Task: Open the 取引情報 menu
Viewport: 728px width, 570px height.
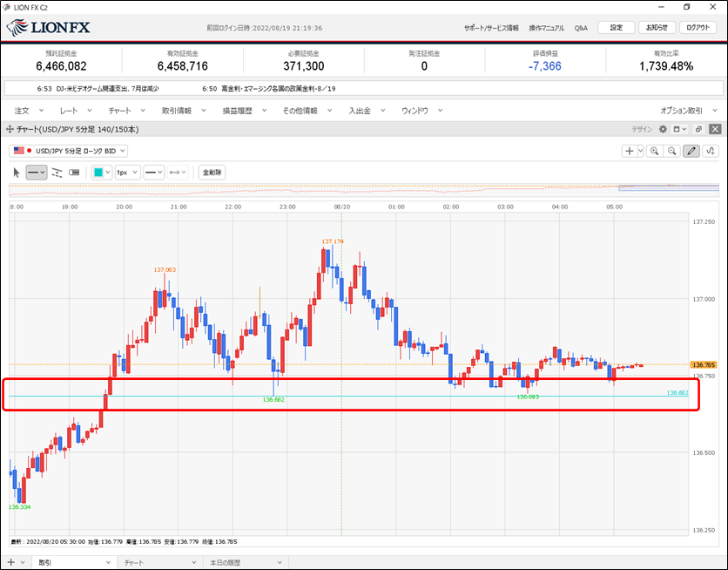Action: point(184,111)
